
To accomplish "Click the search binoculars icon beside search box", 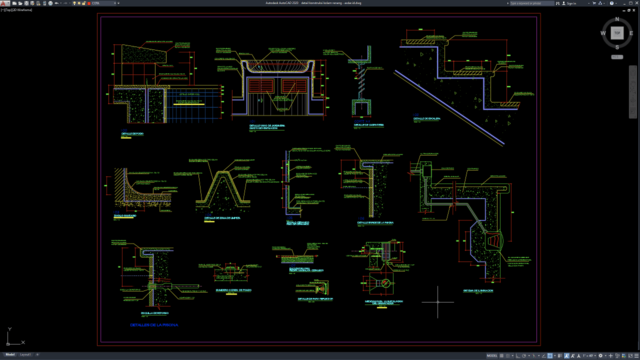I will pyautogui.click(x=558, y=3).
